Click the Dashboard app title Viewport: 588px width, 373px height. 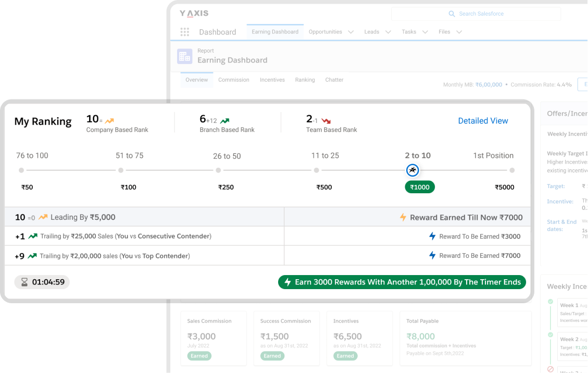click(218, 32)
